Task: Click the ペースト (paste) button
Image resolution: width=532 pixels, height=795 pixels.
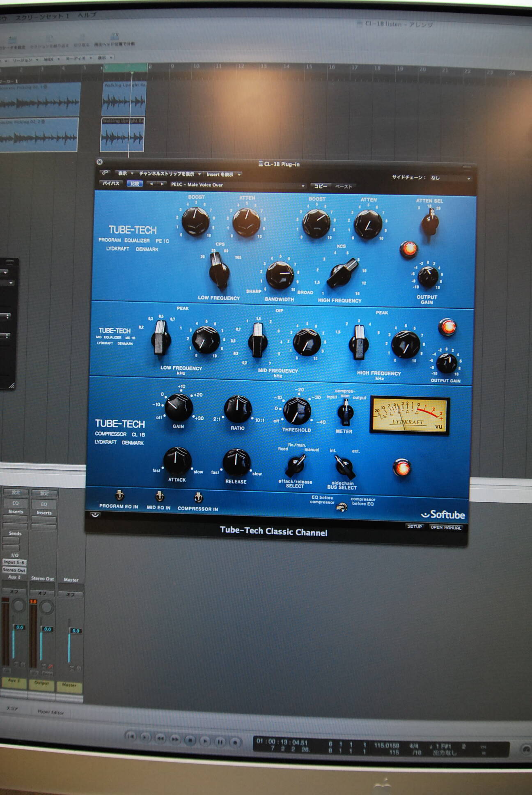Action: (344, 186)
